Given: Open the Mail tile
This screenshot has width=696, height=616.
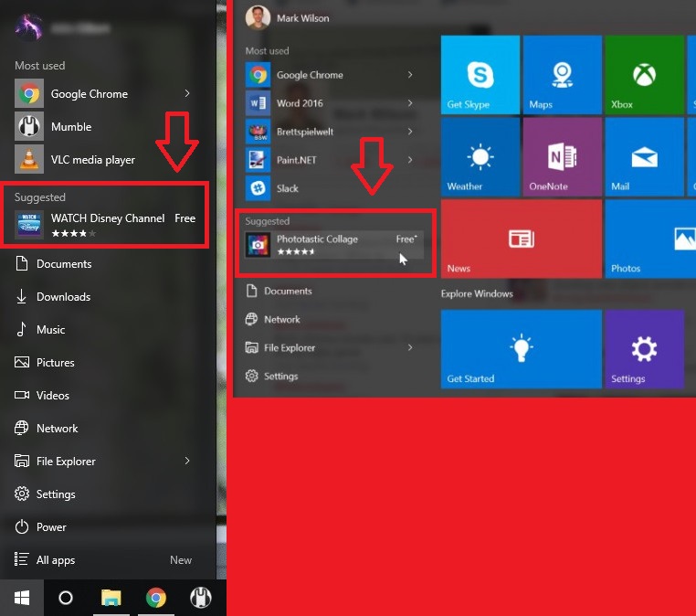Looking at the screenshot, I should tap(645, 157).
